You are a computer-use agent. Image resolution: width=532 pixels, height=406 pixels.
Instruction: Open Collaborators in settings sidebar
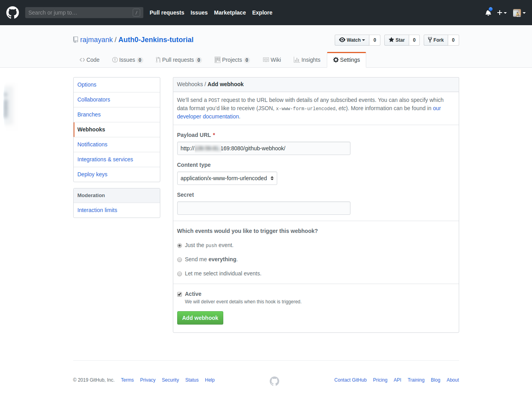coord(117,100)
